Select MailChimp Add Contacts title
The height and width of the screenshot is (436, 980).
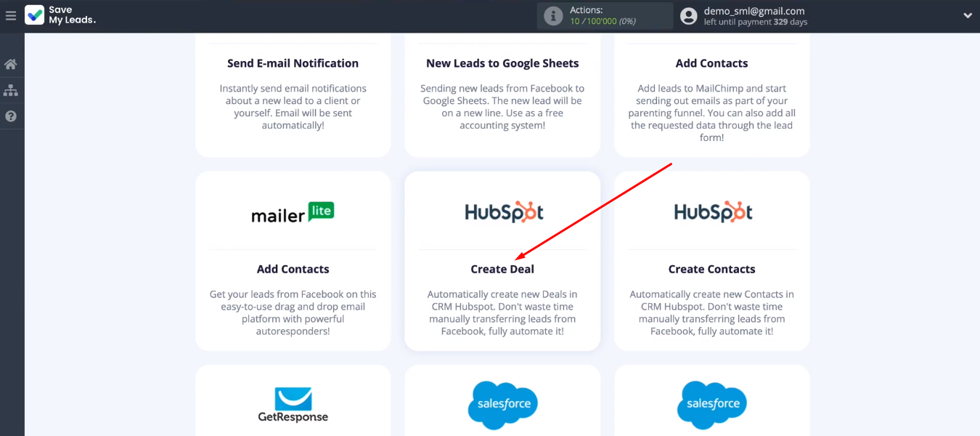click(x=712, y=63)
